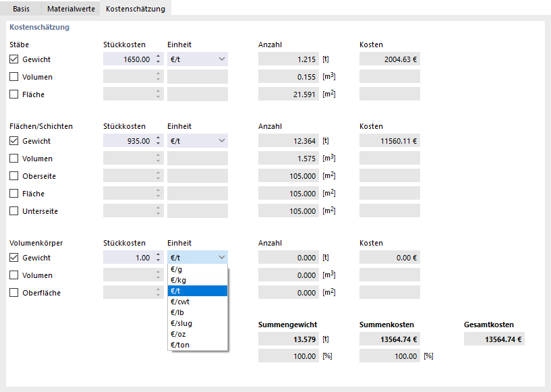Increase Volumenkörper Gewicht cost up arrow
This screenshot has width=551, height=392.
coord(158,254)
